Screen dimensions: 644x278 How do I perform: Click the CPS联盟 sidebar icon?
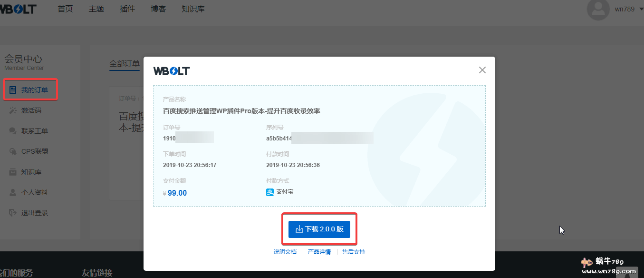13,151
